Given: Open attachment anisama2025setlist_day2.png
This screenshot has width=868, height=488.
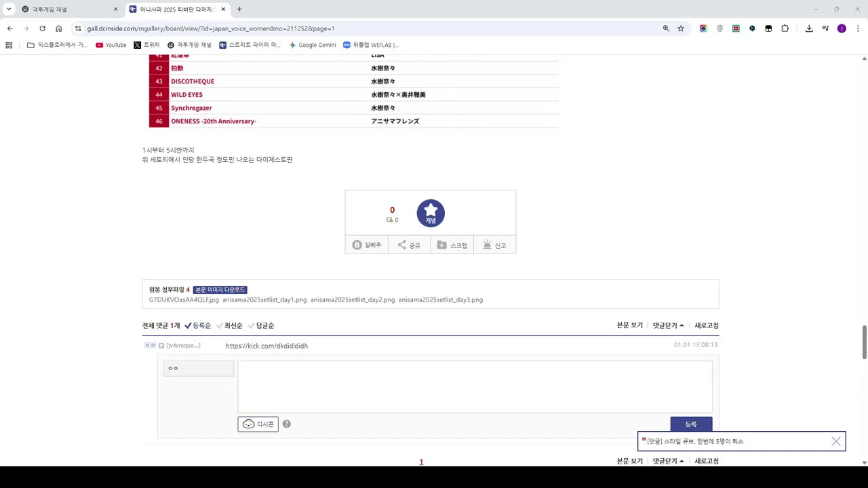Looking at the screenshot, I should [x=353, y=300].
